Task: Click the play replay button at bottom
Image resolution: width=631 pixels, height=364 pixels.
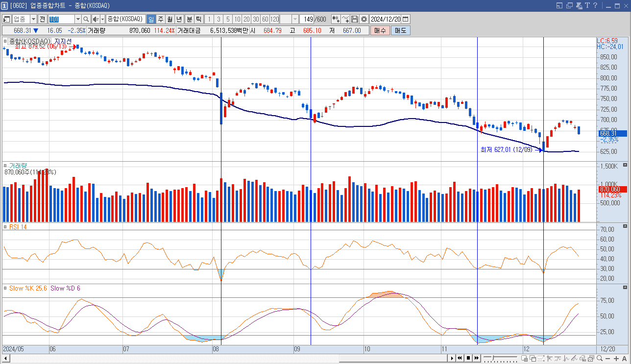Action: 452,359
